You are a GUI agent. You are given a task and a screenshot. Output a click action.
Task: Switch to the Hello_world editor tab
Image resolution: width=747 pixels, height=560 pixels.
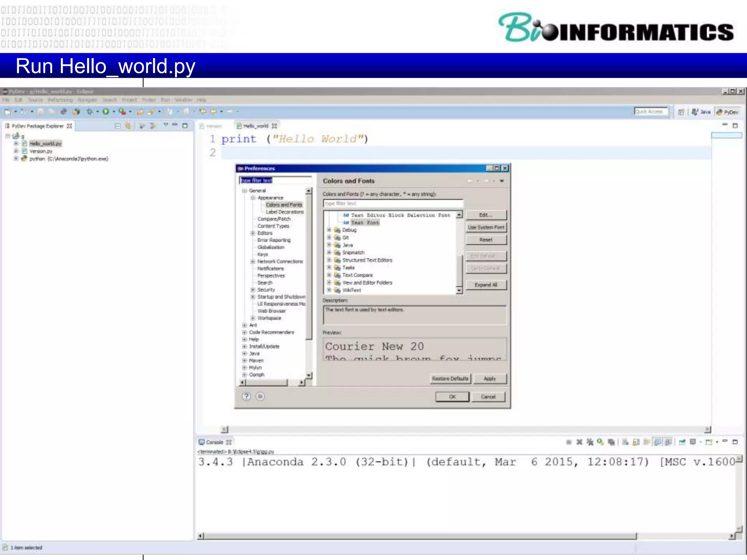coord(256,126)
